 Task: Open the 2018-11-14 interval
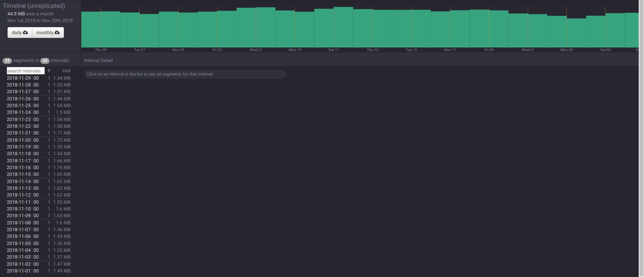tap(39, 182)
